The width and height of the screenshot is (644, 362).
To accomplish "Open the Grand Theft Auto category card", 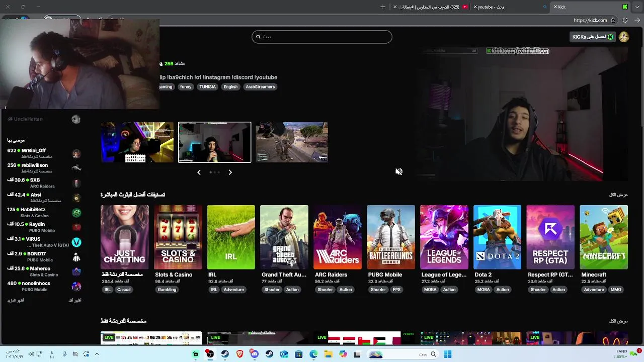I will [284, 237].
